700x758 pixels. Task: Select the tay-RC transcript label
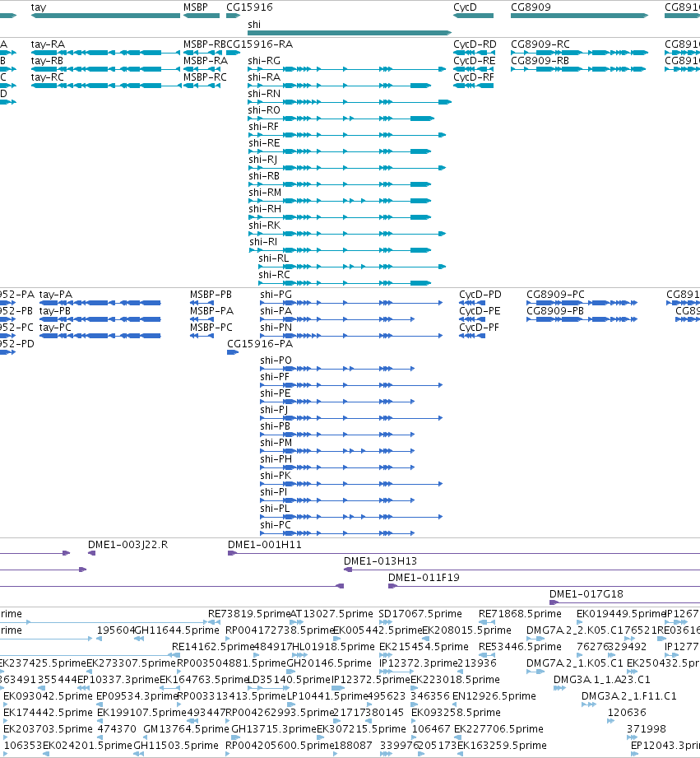pyautogui.click(x=48, y=77)
